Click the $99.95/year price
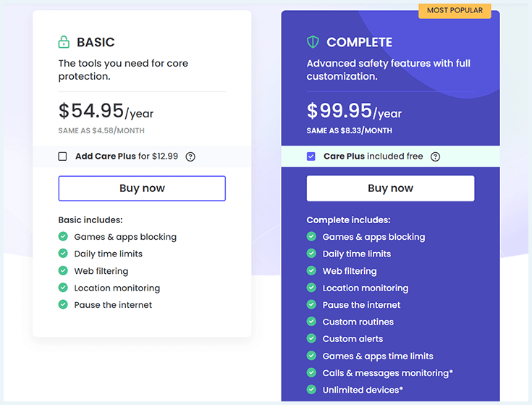This screenshot has width=532, height=405. [x=354, y=111]
